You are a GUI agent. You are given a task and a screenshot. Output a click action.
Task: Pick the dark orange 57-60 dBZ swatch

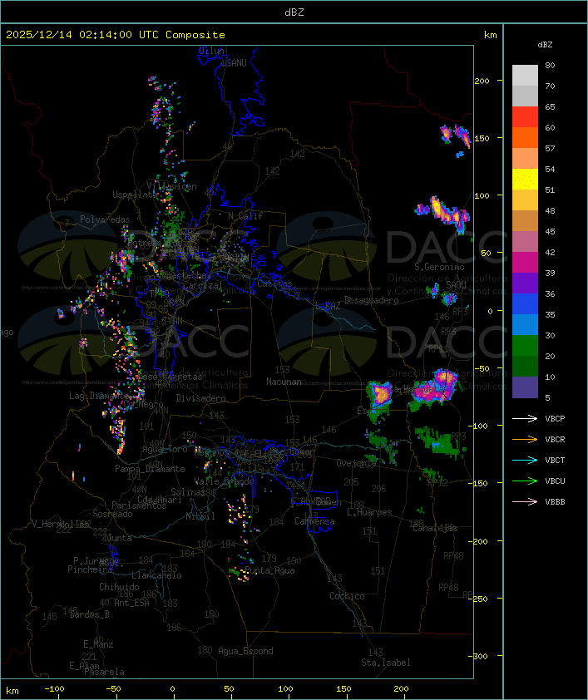coord(525,137)
